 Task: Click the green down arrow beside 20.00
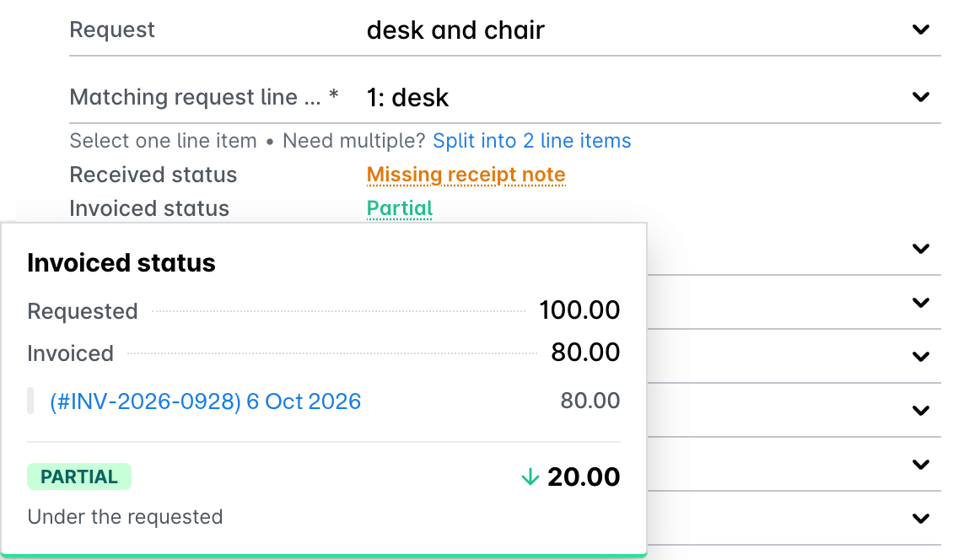530,477
